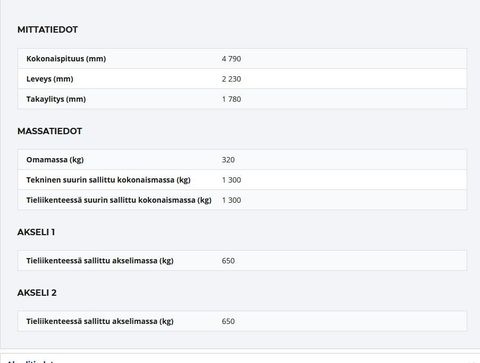Screen dimensions: 480x363
Task: Click the AKSELI 2 heading
Action: coord(37,293)
